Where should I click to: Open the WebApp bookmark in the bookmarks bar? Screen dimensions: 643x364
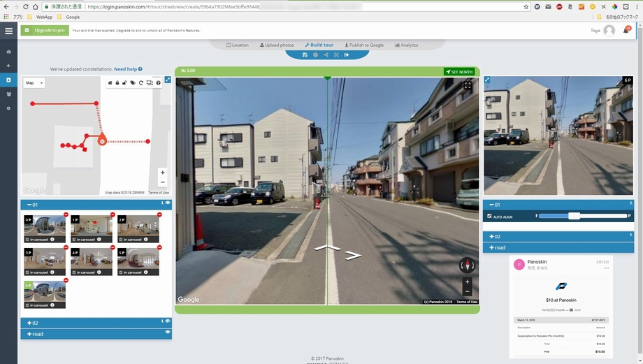pyautogui.click(x=41, y=17)
